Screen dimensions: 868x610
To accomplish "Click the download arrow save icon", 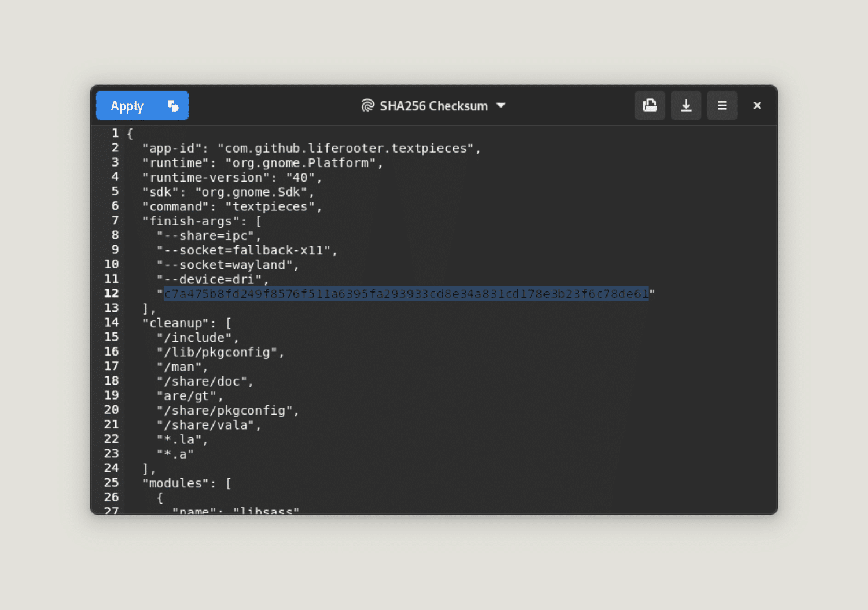I will tap(686, 105).
